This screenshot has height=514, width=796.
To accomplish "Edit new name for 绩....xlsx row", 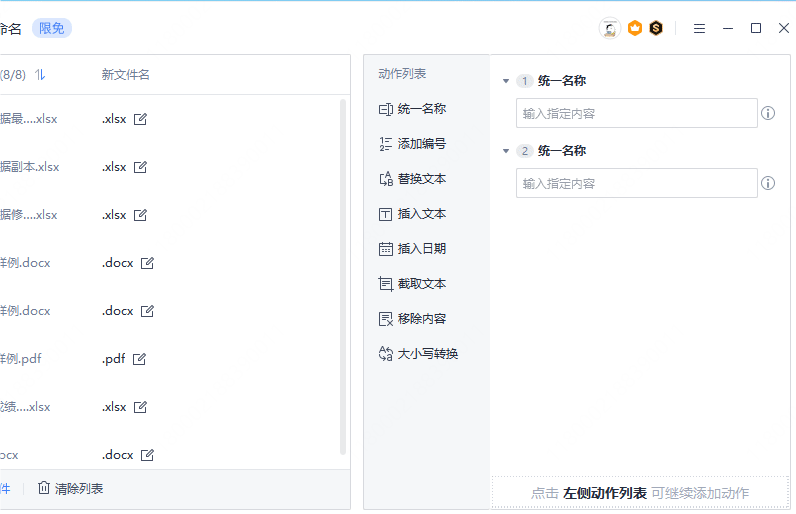I will [140, 407].
